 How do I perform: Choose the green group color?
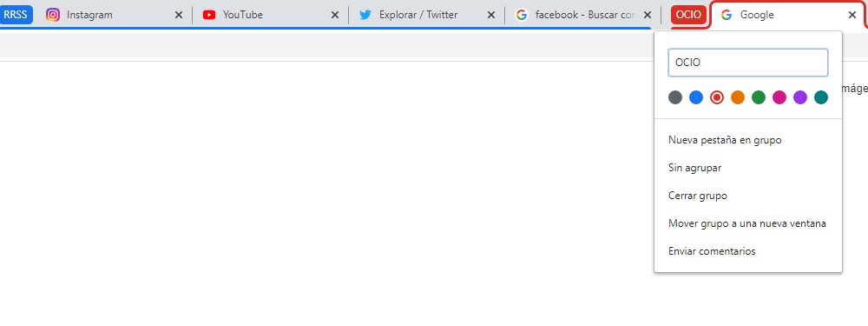coord(759,97)
